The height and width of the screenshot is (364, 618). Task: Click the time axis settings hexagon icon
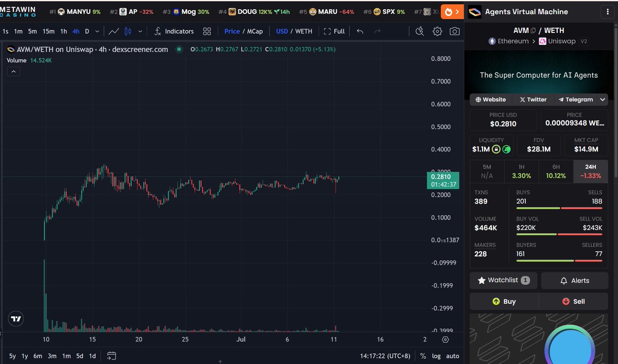pyautogui.click(x=445, y=340)
